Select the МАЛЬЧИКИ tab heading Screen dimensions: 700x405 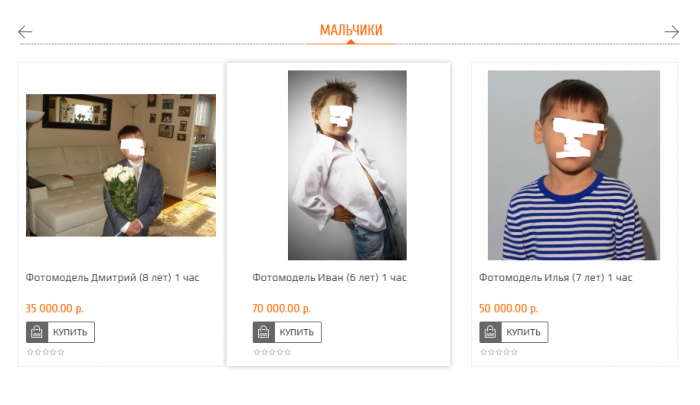(x=351, y=30)
